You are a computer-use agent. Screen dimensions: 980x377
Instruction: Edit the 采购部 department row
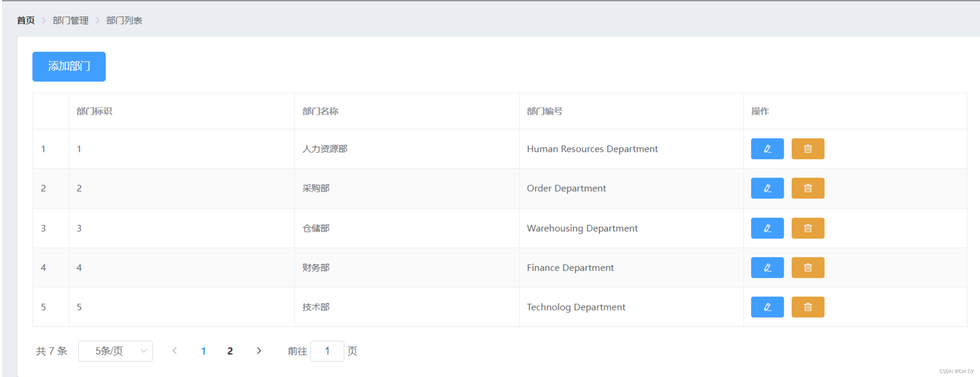(x=767, y=188)
